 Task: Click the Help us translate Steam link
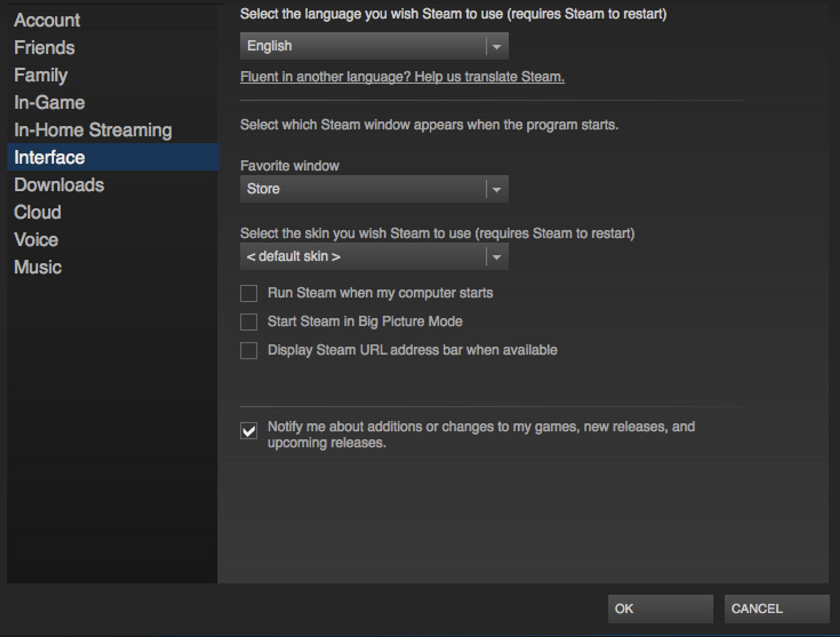402,77
